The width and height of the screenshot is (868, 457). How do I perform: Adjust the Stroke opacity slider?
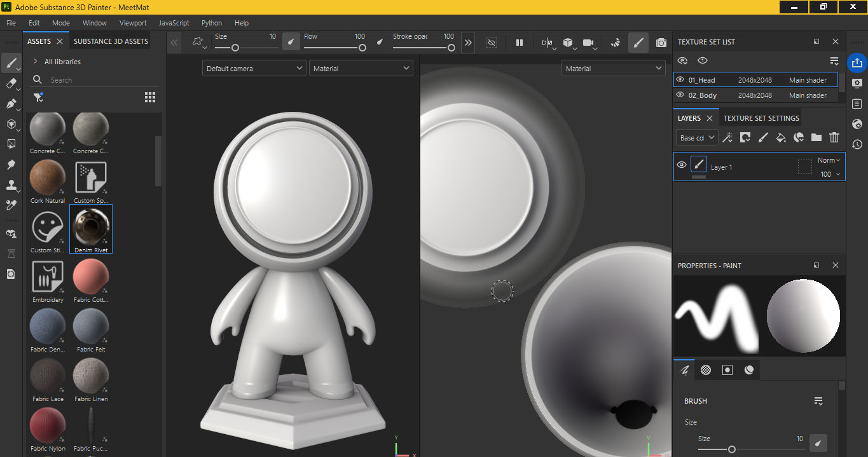click(x=424, y=48)
